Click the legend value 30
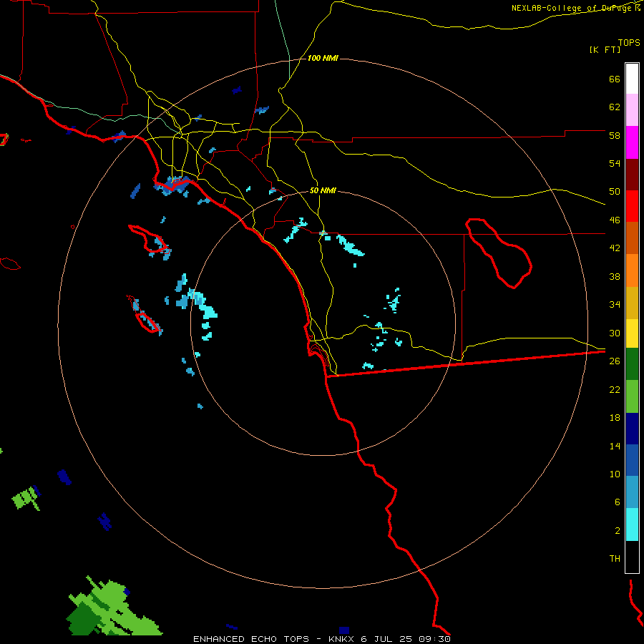Viewport: 644px width, 644px height. click(x=615, y=333)
